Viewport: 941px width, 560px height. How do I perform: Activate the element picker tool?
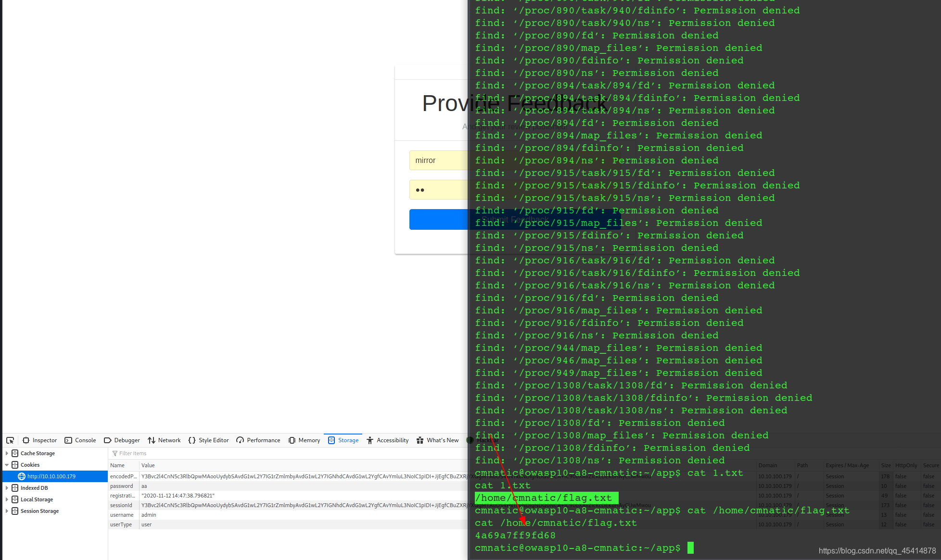[x=10, y=440]
